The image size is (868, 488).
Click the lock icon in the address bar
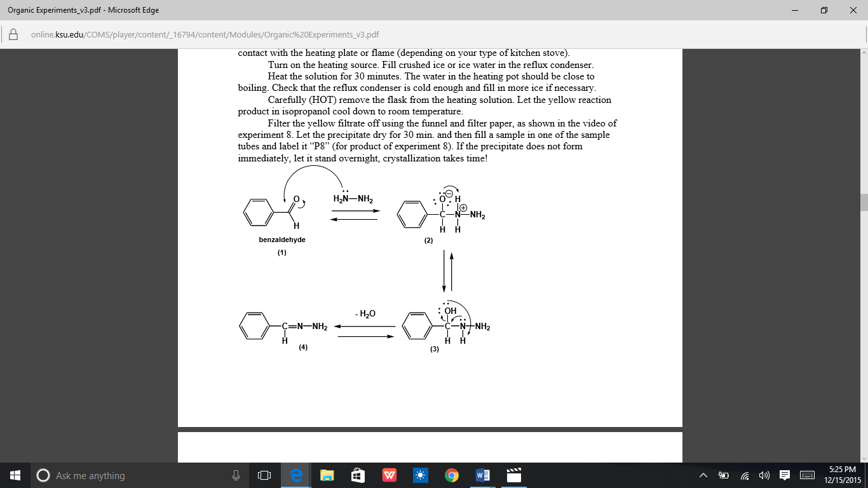pos(12,35)
